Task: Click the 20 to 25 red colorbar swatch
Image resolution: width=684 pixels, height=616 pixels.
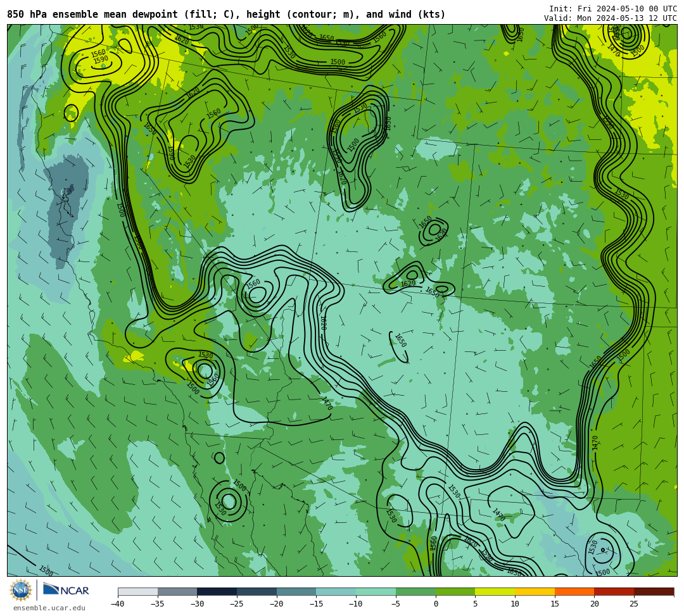Action: pyautogui.click(x=614, y=591)
